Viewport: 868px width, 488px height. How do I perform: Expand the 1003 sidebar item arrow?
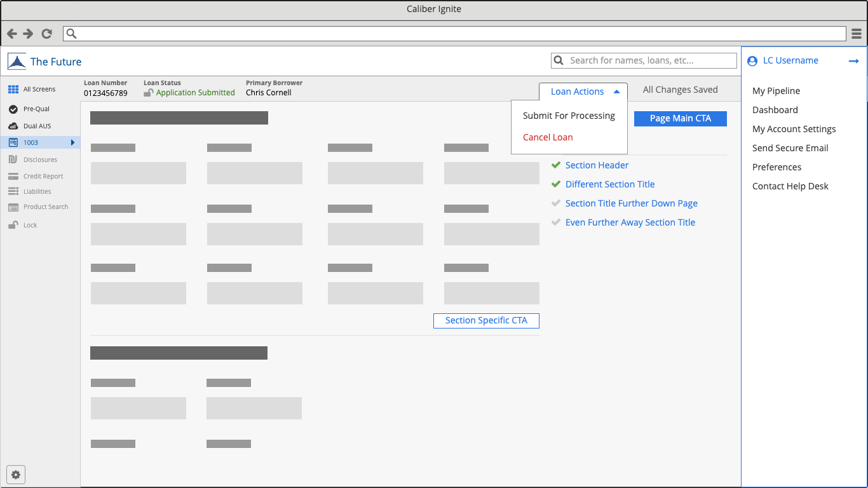point(73,142)
